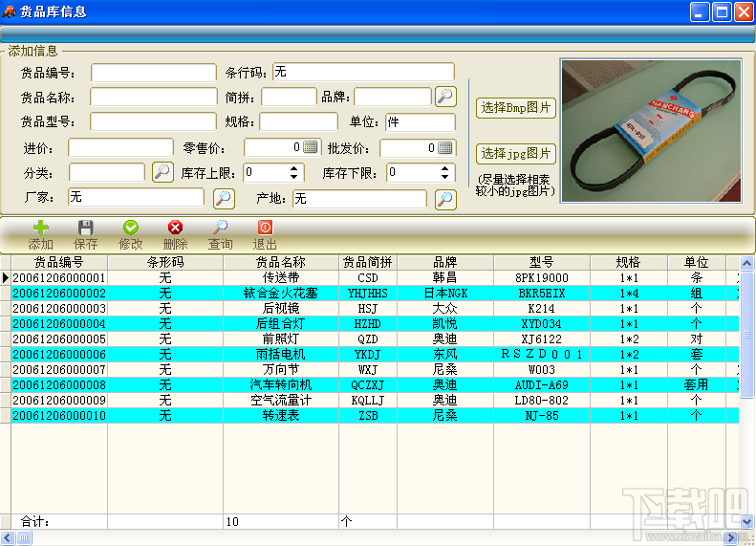Click the 查询 (query) magnifier icon

point(221,228)
